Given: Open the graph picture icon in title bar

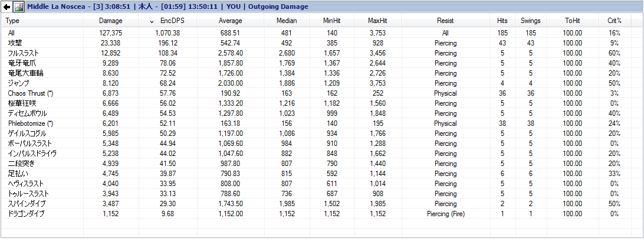Looking at the screenshot, I should (18, 6).
